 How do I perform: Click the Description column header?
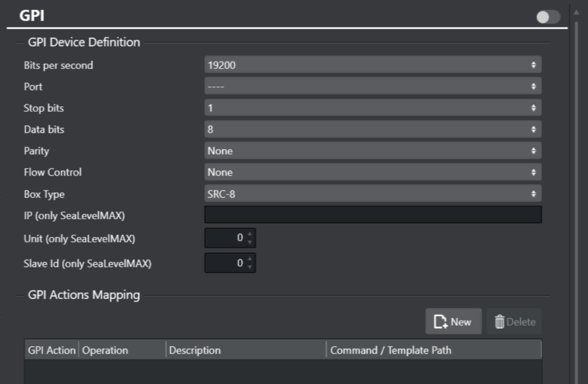tap(245, 350)
